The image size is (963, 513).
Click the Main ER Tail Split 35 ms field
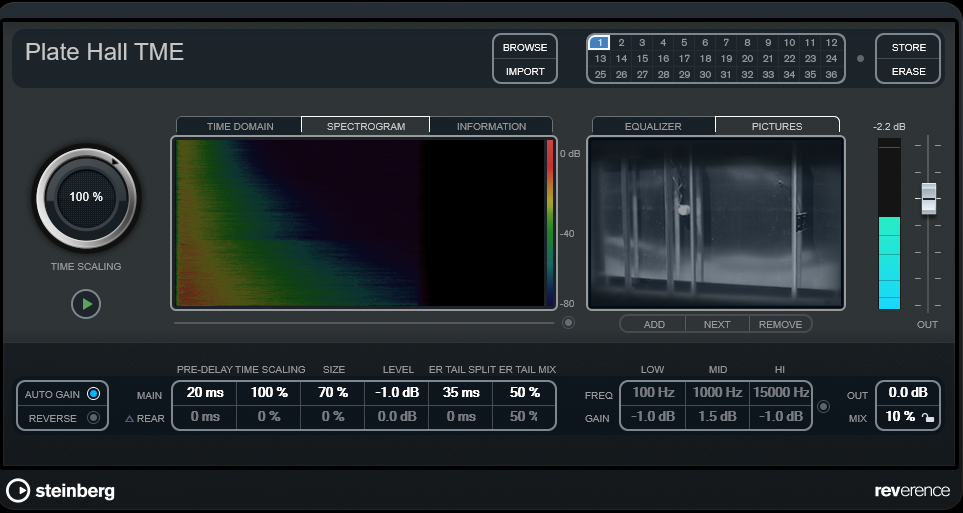pos(461,393)
